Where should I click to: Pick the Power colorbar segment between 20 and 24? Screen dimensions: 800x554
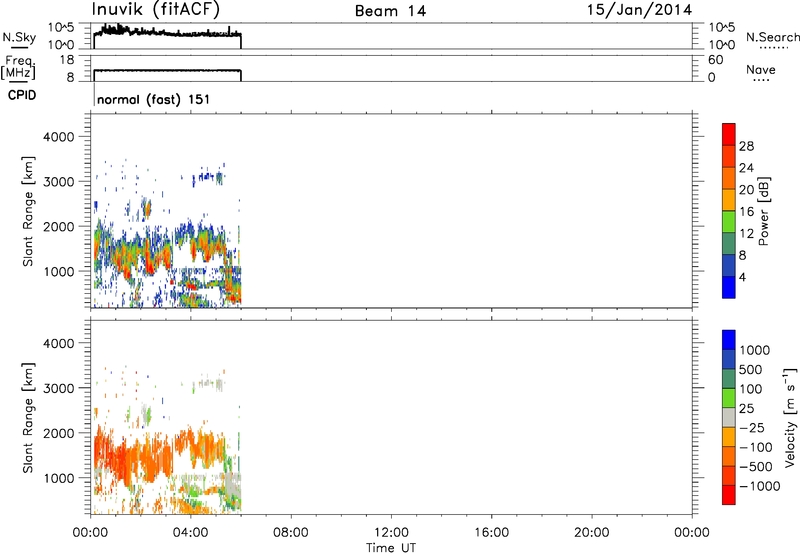(x=729, y=178)
